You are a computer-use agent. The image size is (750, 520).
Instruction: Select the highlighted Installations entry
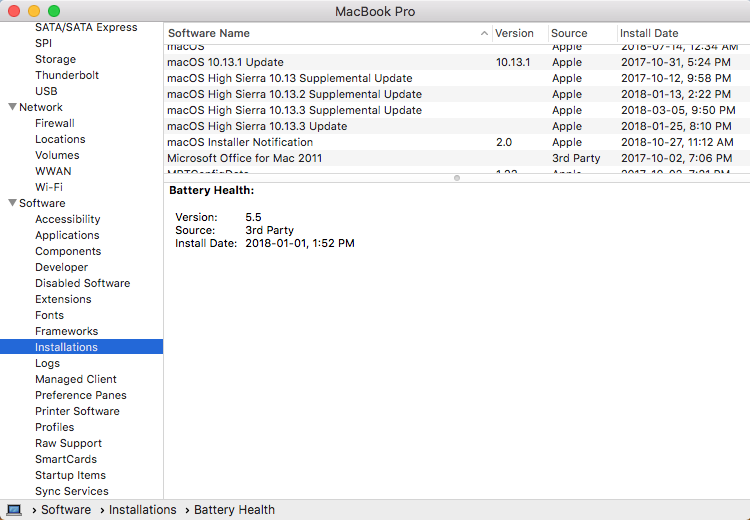tap(81, 347)
